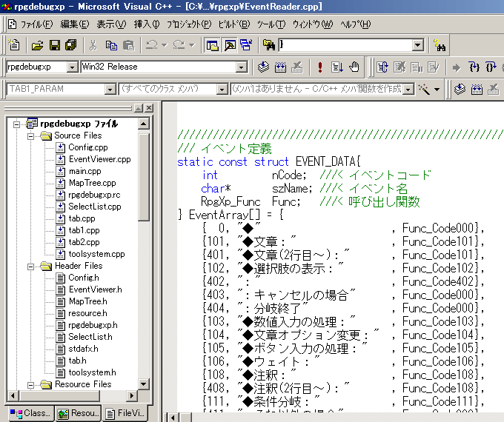Collapse the Resource Files folder
The height and width of the screenshot is (422, 504).
pos(31,385)
